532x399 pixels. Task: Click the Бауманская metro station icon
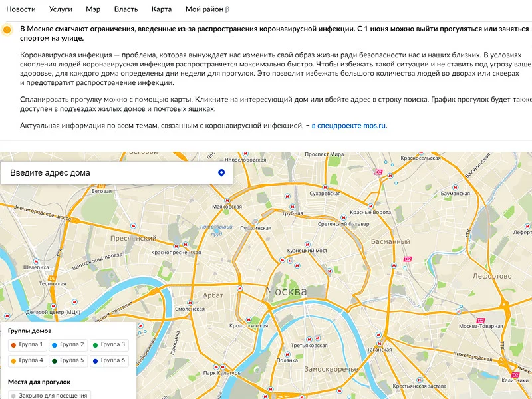click(x=456, y=188)
